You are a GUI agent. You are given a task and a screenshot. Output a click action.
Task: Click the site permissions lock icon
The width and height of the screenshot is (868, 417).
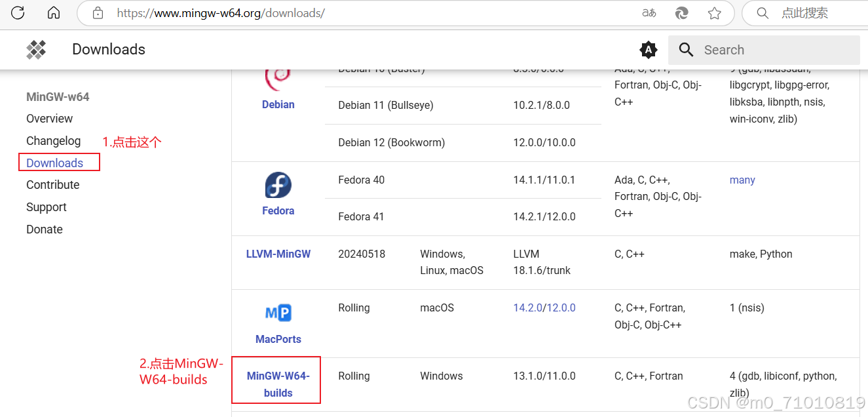99,12
